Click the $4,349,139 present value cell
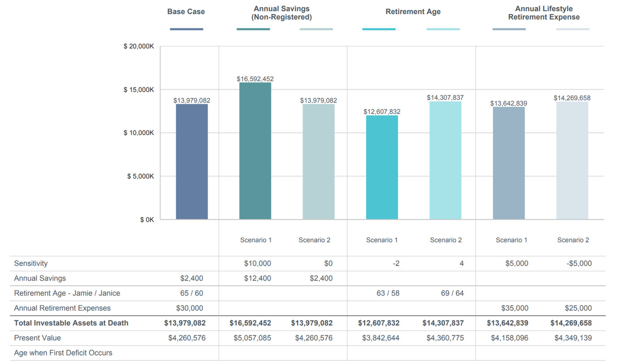This screenshot has height=364, width=619. coord(573,338)
